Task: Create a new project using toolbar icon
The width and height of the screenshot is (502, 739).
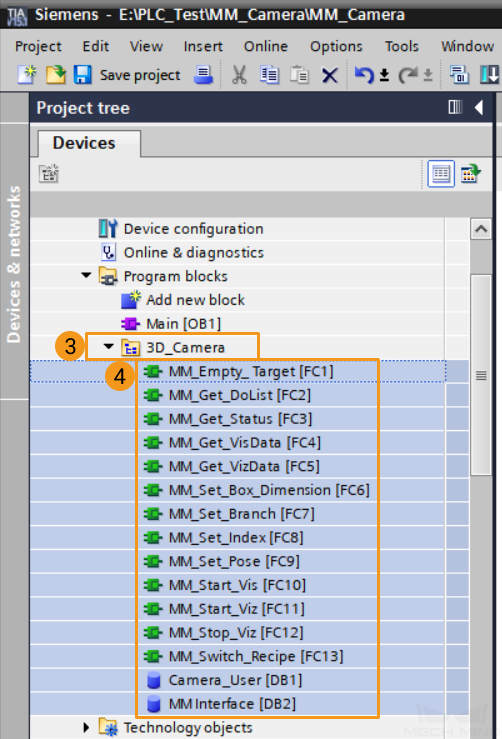Action: [27, 74]
